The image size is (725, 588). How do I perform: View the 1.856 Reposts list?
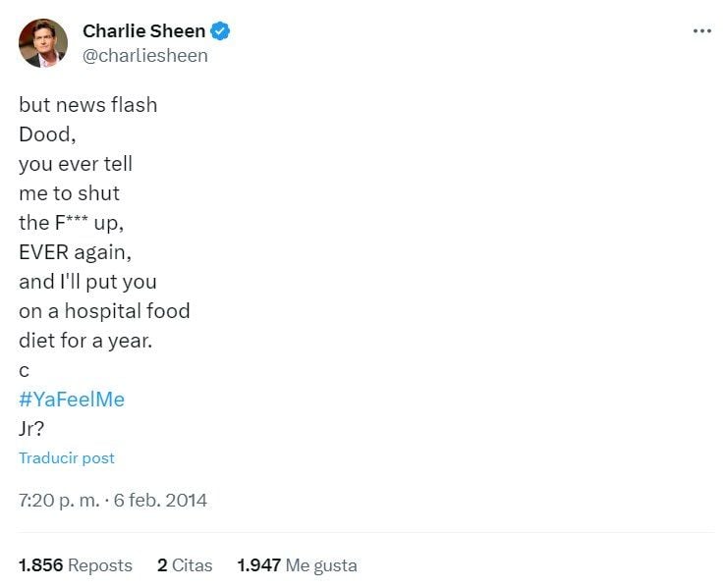click(x=76, y=565)
